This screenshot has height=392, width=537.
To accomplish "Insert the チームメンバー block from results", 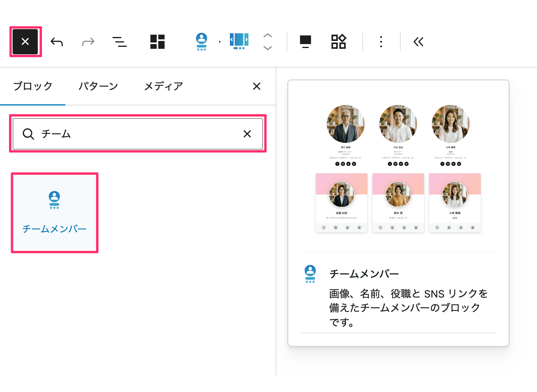I will click(54, 213).
